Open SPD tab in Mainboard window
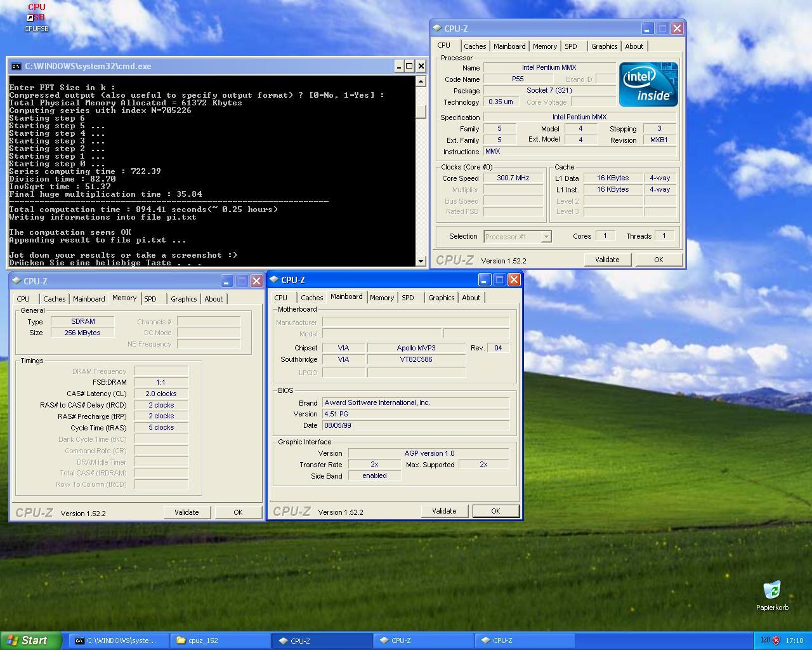This screenshot has width=812, height=650. coord(408,298)
